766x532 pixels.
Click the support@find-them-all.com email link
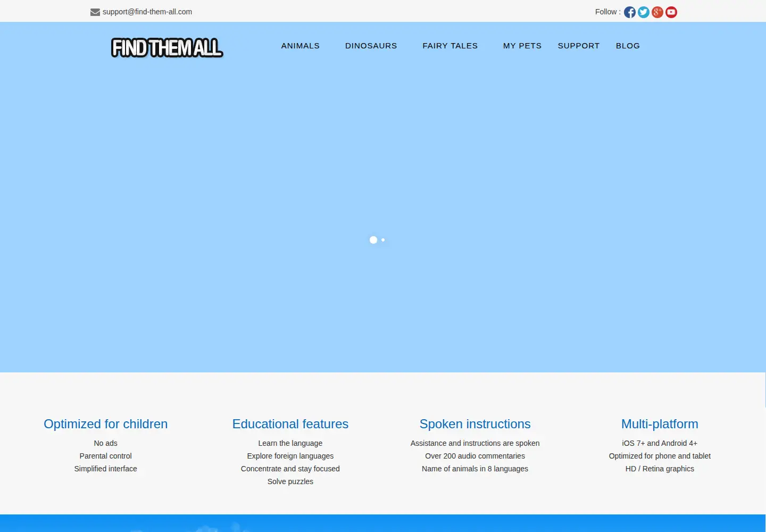147,12
